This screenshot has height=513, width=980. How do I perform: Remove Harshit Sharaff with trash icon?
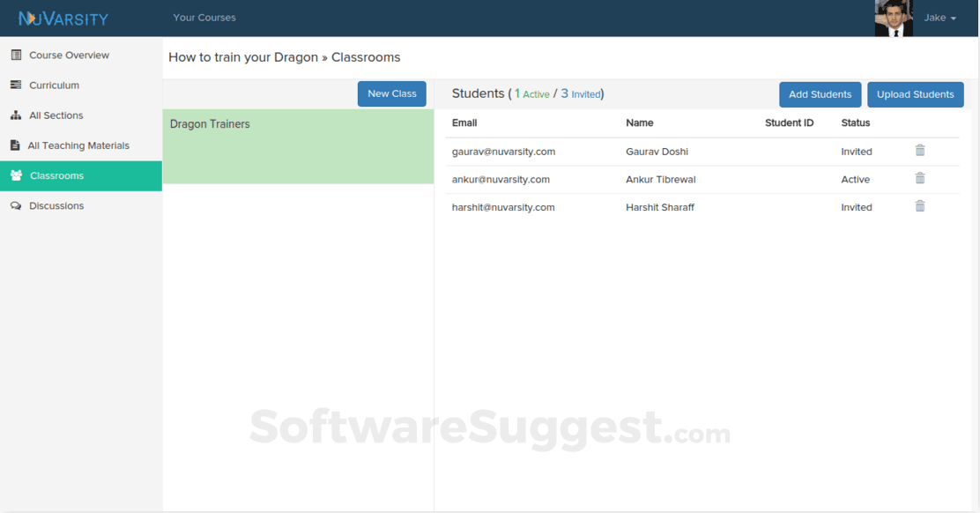[x=920, y=206]
